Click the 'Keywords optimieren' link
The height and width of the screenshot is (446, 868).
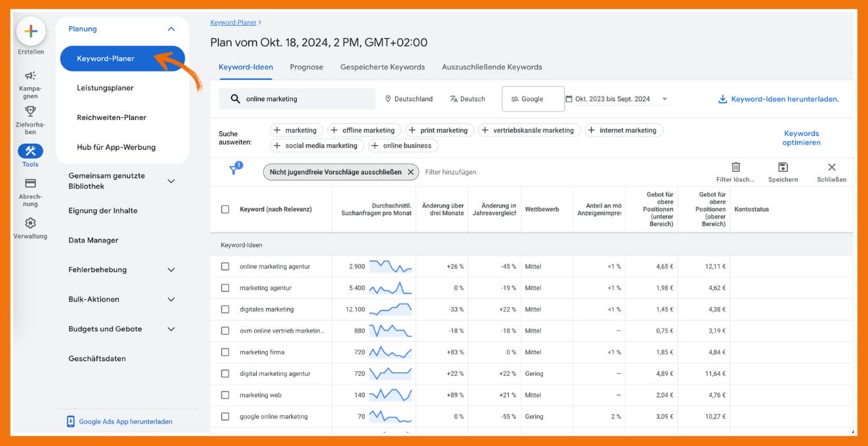(801, 137)
